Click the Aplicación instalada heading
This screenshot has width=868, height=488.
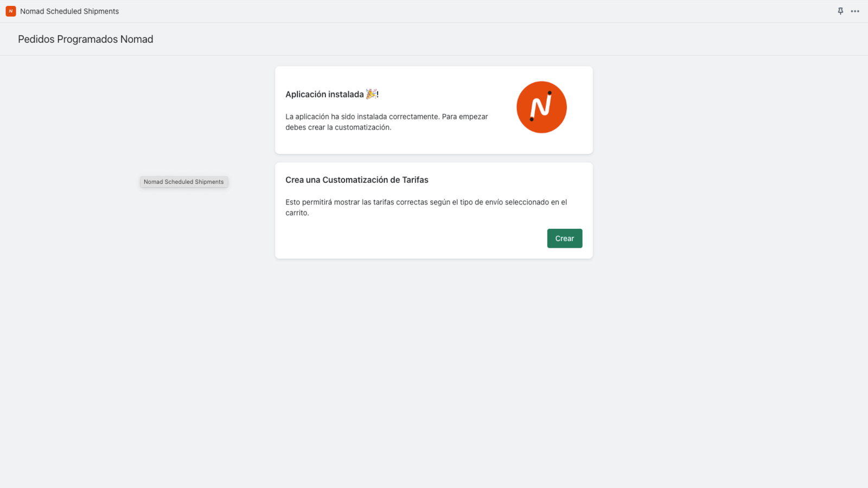(x=332, y=94)
